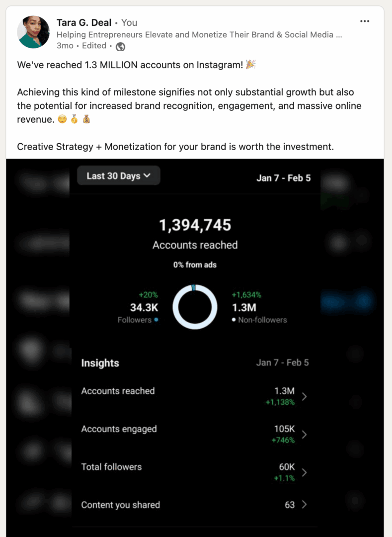This screenshot has height=537, width=392.
Task: Click the money bag emoji
Action: [86, 119]
